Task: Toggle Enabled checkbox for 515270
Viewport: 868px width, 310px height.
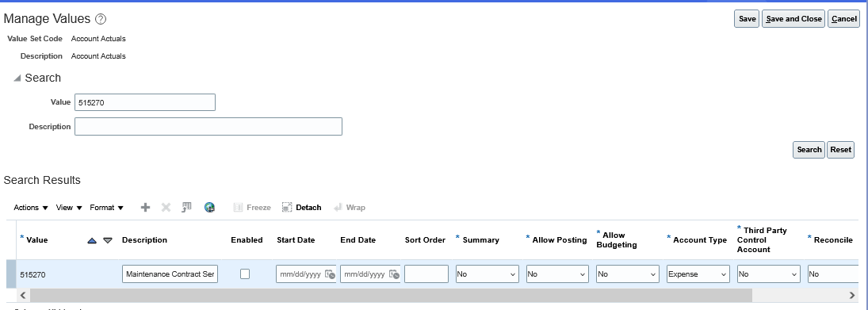Action: tap(245, 274)
